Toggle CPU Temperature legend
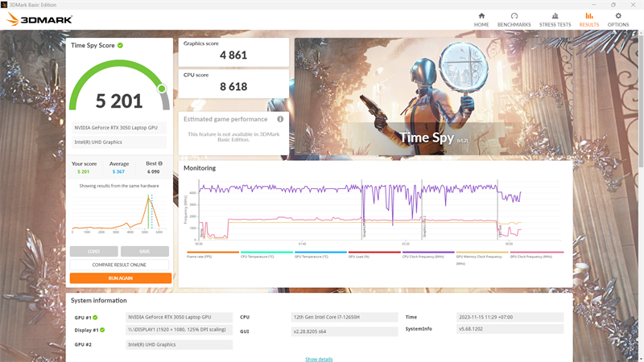This screenshot has height=362, width=644. pos(266,254)
